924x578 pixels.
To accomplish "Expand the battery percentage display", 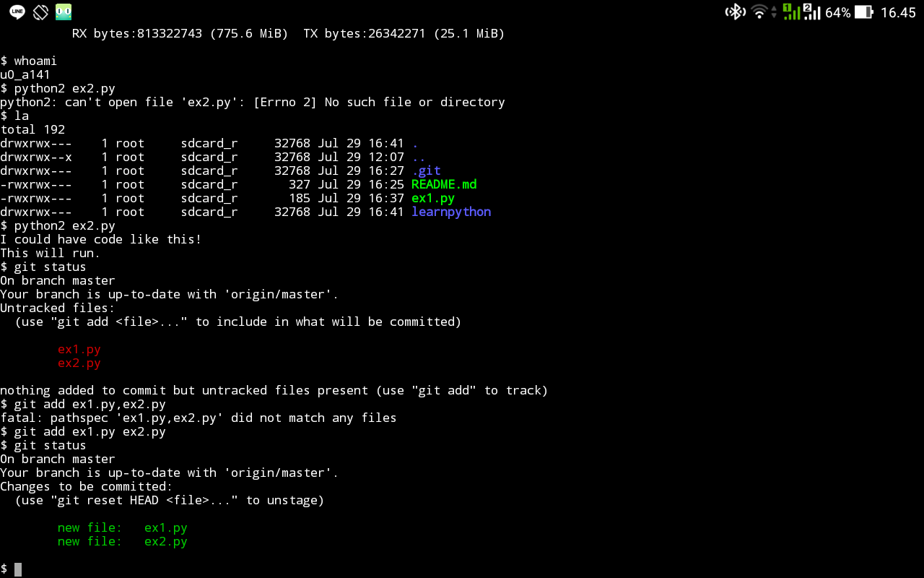I will pyautogui.click(x=839, y=12).
